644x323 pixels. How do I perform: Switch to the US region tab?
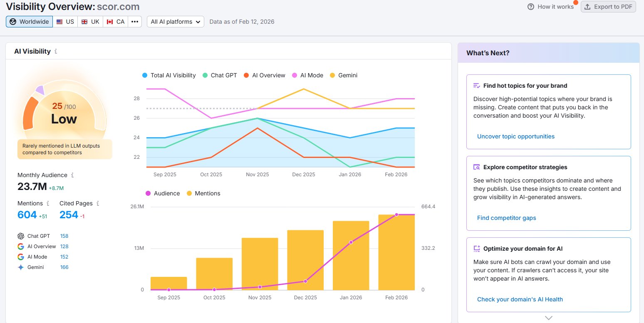[x=65, y=22]
